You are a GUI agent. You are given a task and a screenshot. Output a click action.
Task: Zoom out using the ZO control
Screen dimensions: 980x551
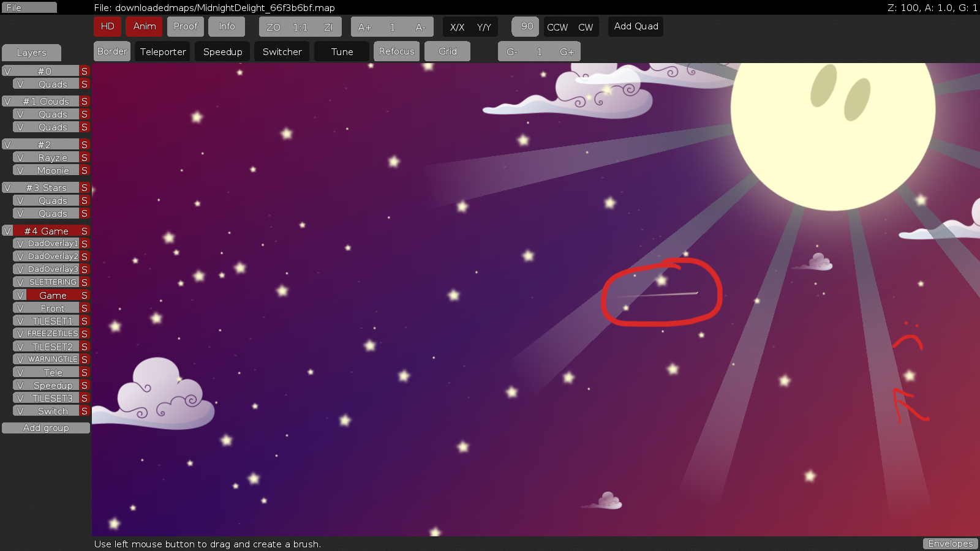273,26
